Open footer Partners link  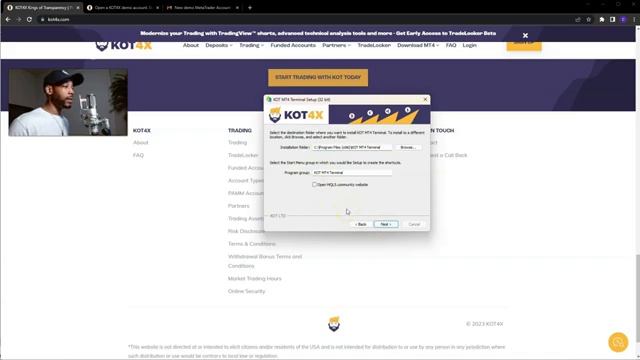pos(238,206)
